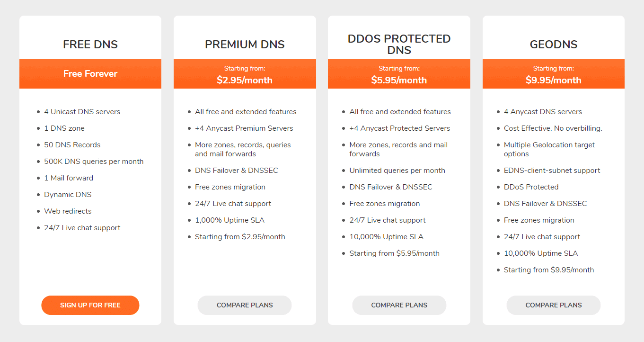This screenshot has width=644, height=342.
Task: Click the 24/7 Live chat support item
Action: click(82, 227)
